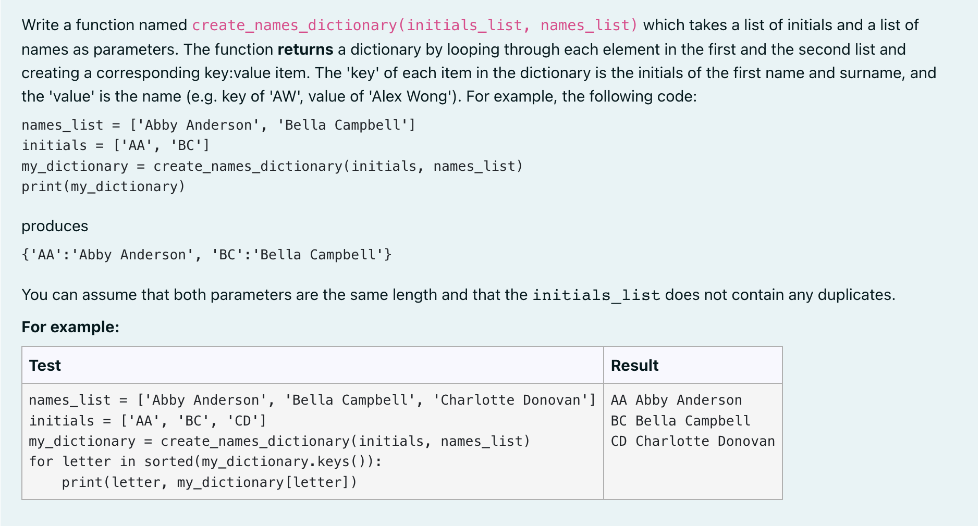
Task: Click the 'Test' column header
Action: (x=45, y=365)
